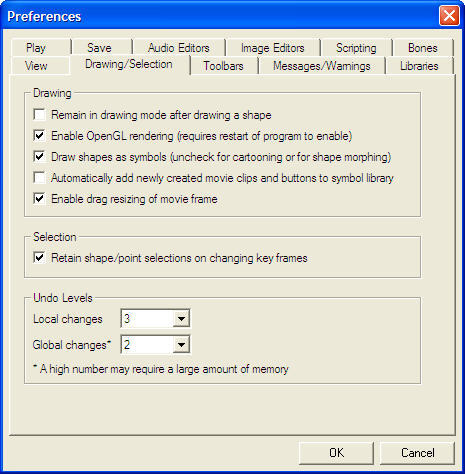This screenshot has height=474, width=465.
Task: Go to the Image Editors tab
Action: 273,48
